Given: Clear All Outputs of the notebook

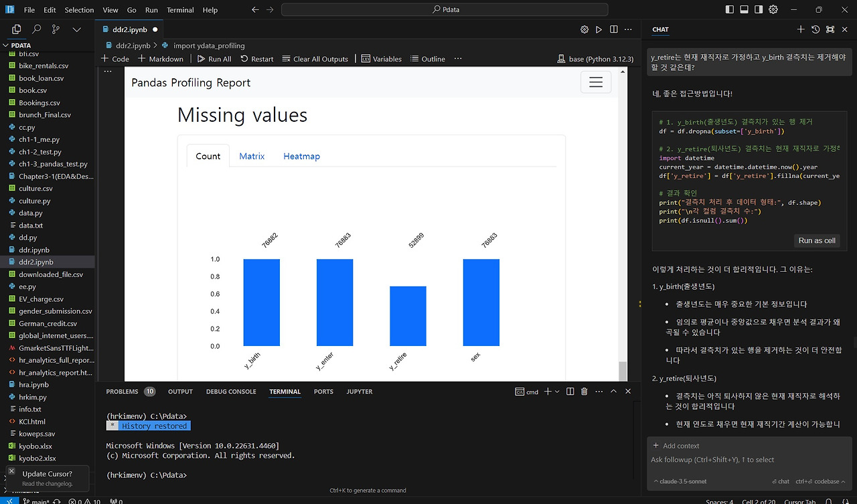Looking at the screenshot, I should coord(315,59).
